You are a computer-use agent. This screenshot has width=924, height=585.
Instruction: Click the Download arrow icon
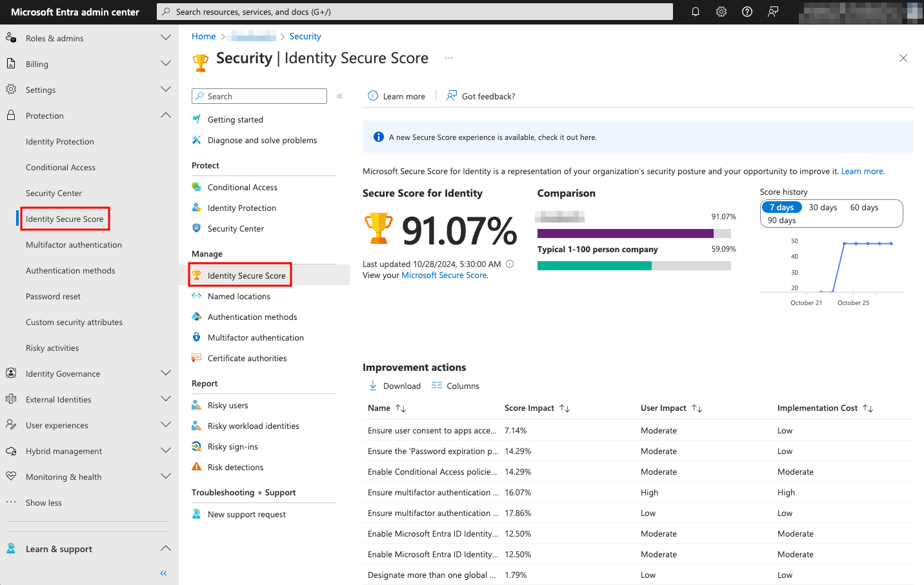click(x=373, y=385)
